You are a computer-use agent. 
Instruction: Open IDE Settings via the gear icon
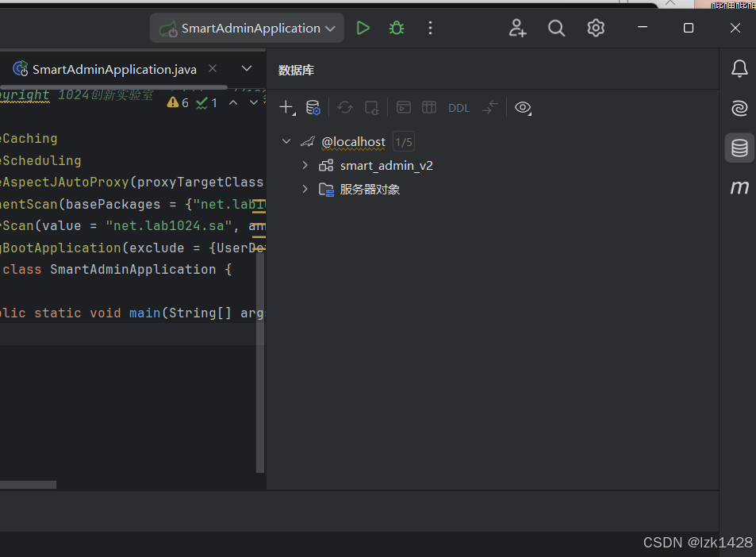click(x=596, y=28)
